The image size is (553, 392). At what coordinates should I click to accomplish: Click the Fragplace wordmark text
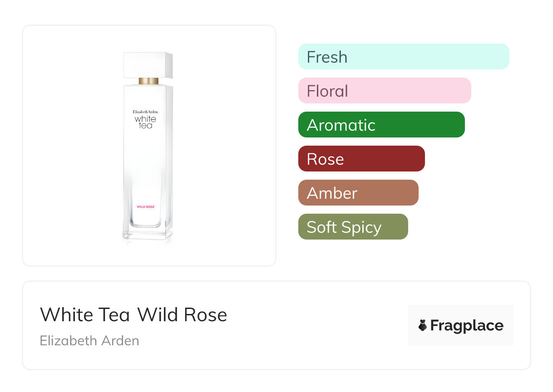coord(467,325)
